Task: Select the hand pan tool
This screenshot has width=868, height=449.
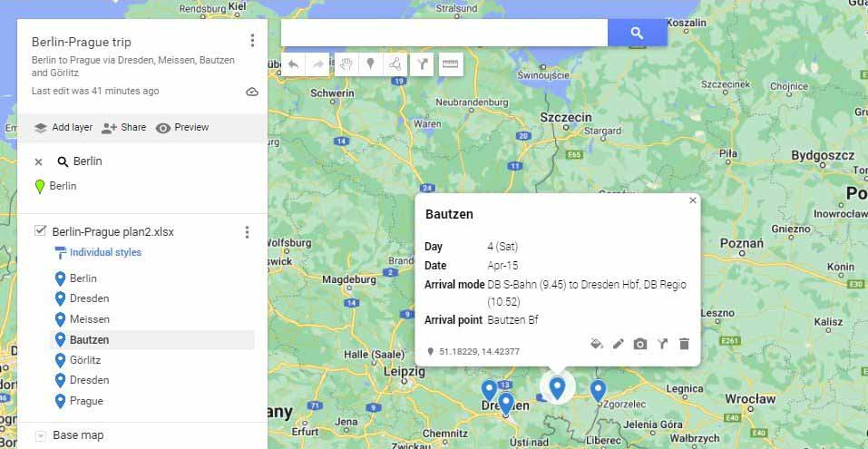Action: tap(346, 64)
